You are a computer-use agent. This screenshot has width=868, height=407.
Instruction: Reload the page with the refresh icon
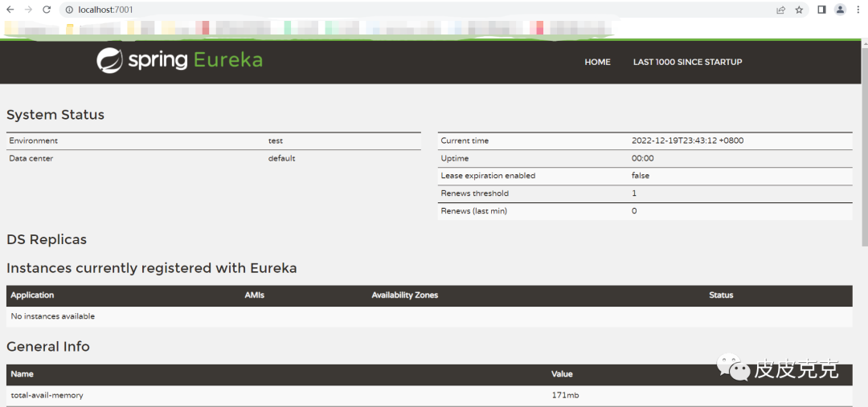click(47, 10)
